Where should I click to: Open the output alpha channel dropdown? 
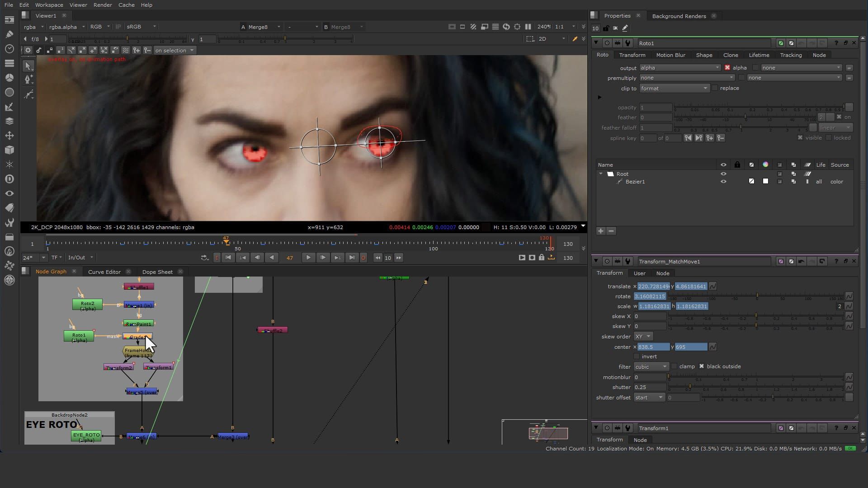680,68
